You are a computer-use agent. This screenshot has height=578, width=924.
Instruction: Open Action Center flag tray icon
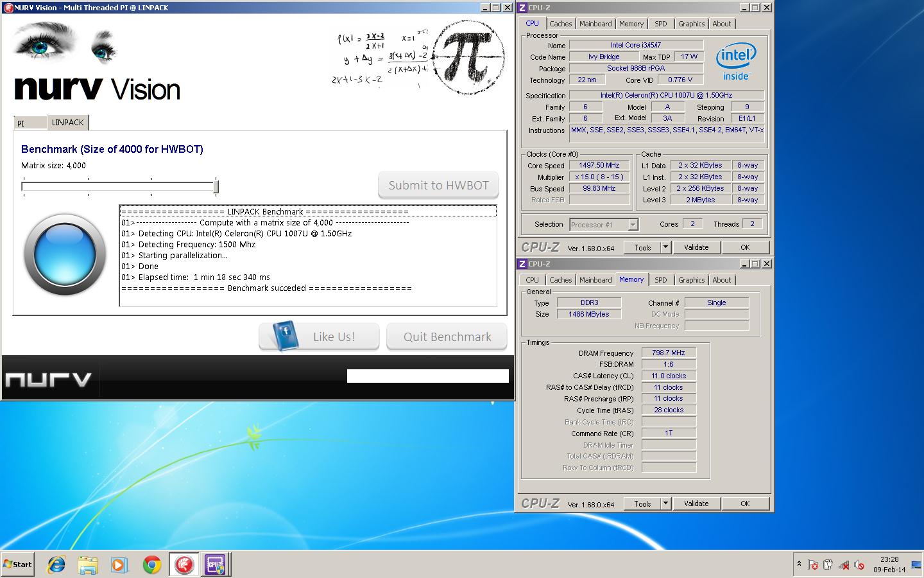tap(813, 565)
